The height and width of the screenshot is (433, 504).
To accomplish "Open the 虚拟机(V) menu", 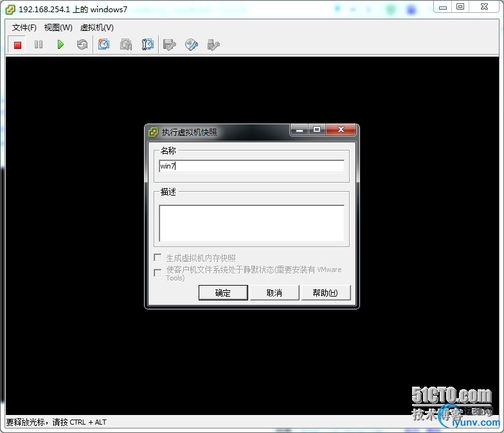I will point(96,28).
